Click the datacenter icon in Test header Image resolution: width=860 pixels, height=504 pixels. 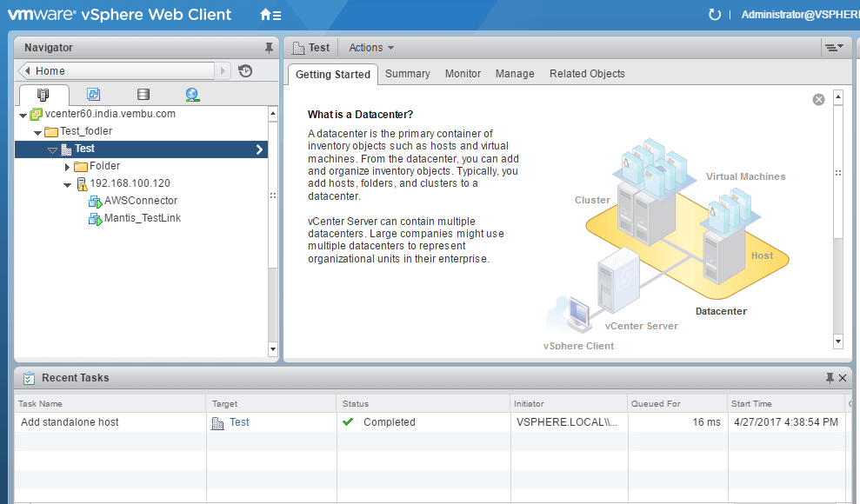pyautogui.click(x=298, y=48)
